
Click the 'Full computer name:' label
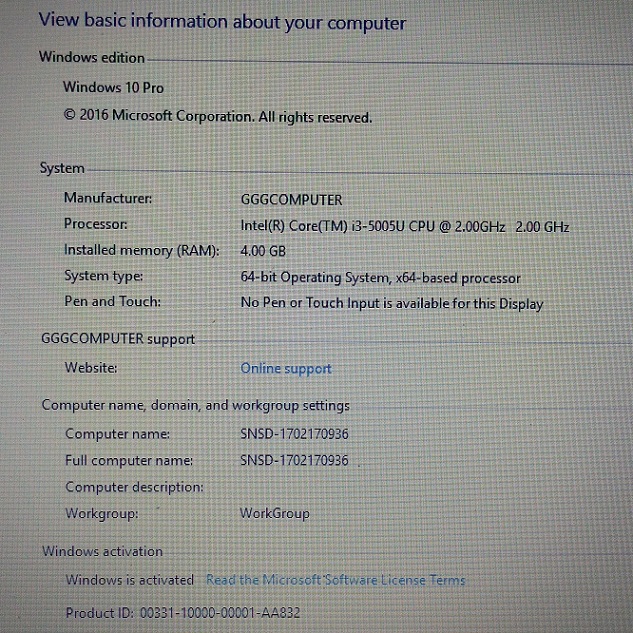[129, 460]
